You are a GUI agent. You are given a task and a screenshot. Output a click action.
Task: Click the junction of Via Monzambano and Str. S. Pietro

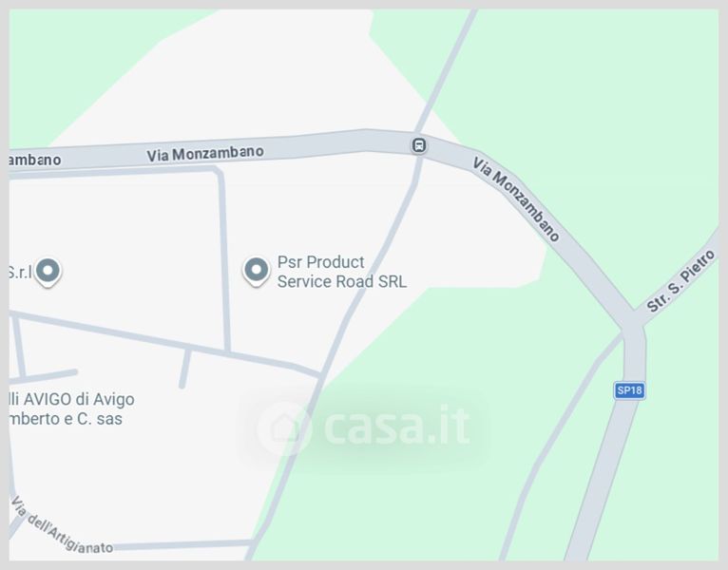632,321
